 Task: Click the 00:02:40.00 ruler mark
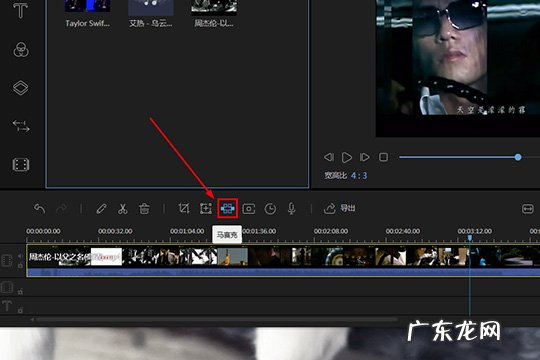pos(403,231)
